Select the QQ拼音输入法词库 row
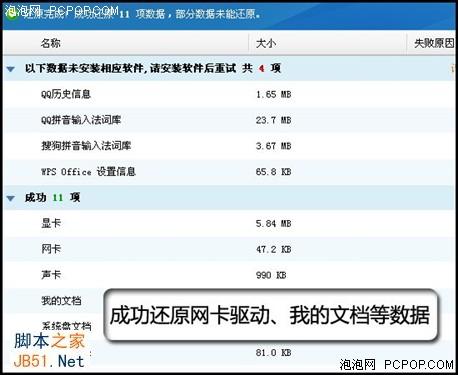This screenshot has width=458, height=375. click(229, 120)
